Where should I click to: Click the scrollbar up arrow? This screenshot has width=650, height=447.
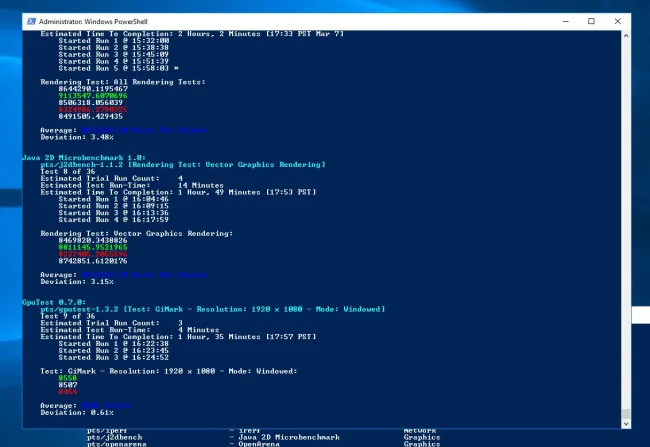(x=626, y=36)
